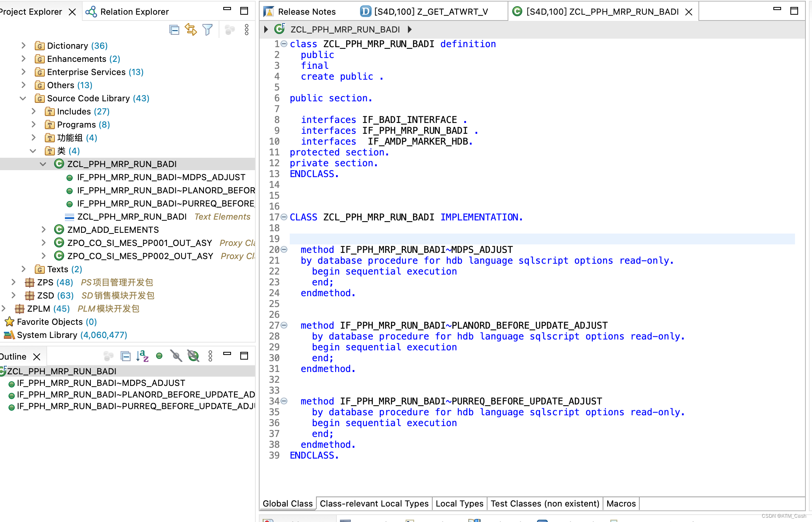Click Collapse All in the Outline toolbar

tap(125, 356)
